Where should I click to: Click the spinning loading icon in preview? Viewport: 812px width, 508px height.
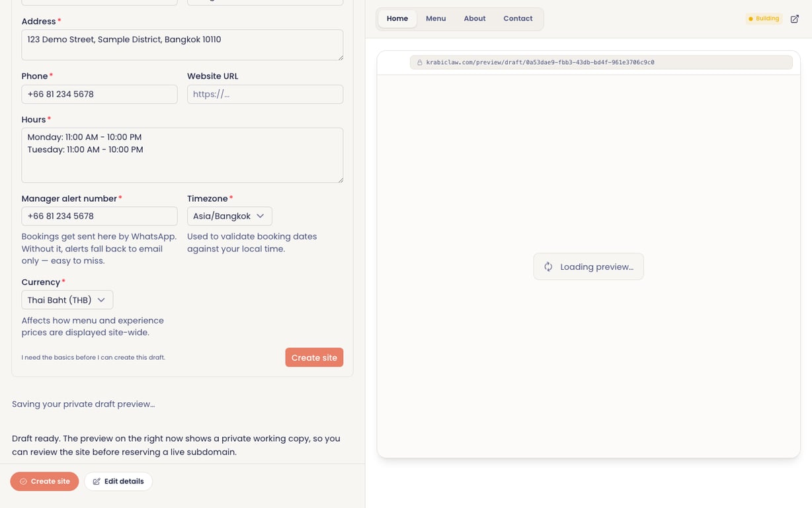point(548,267)
